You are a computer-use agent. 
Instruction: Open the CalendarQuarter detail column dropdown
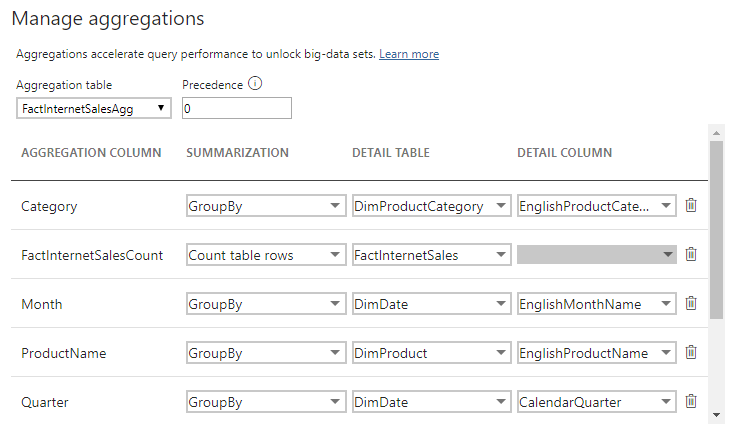click(x=597, y=402)
